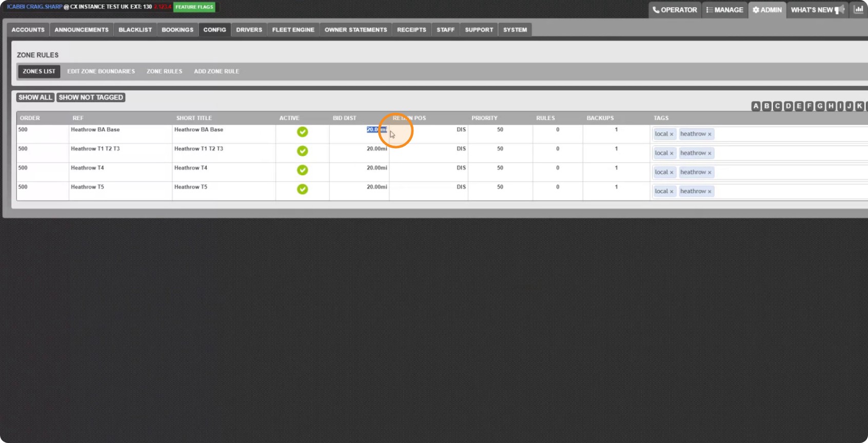Image resolution: width=868 pixels, height=443 pixels.
Task: Click the megaphone icon in What's New
Action: 840,10
